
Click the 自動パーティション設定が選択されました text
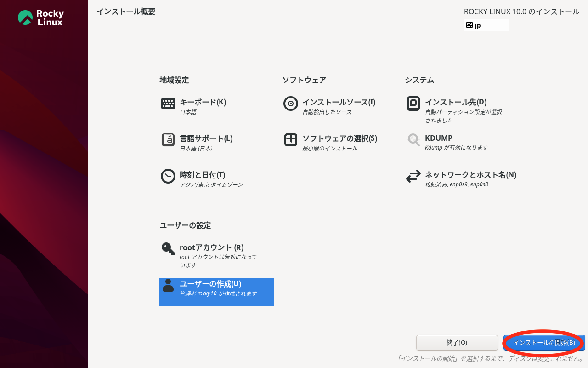pos(463,116)
